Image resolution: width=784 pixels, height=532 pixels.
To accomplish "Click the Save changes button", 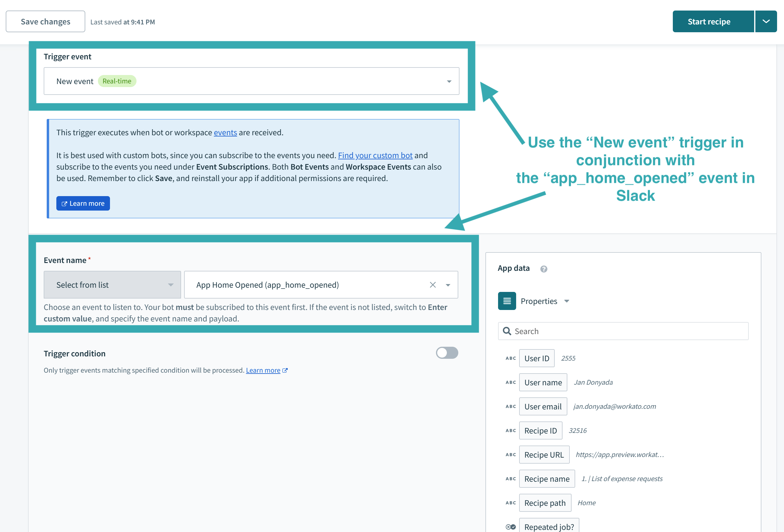I will click(x=45, y=22).
